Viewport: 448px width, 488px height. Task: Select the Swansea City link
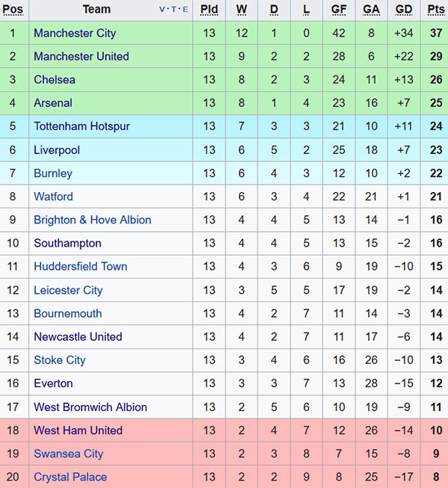click(68, 454)
